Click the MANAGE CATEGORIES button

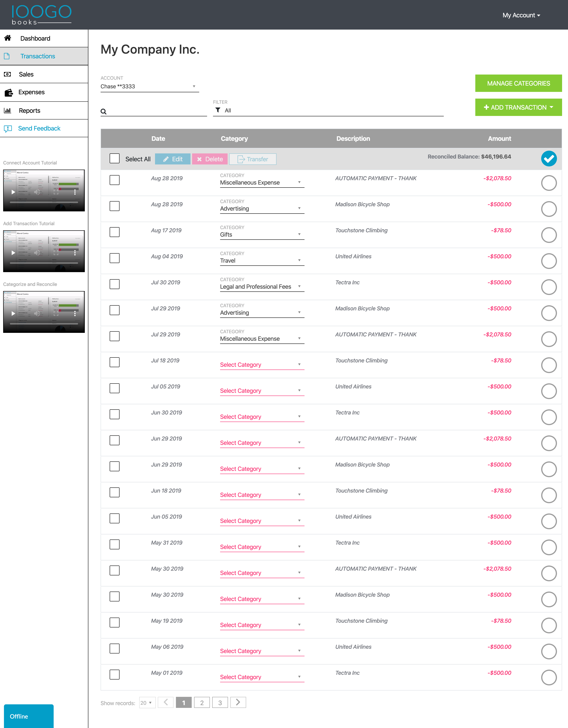click(x=518, y=83)
